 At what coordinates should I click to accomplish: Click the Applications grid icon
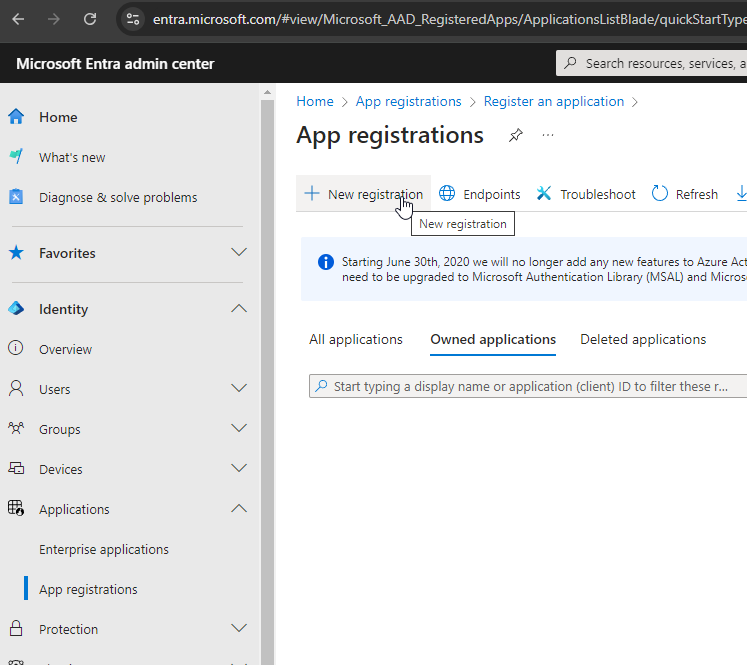pyautogui.click(x=16, y=508)
